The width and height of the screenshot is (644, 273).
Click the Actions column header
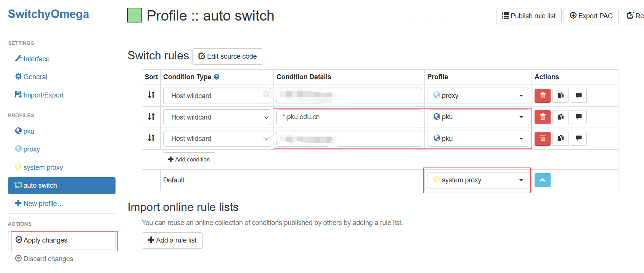(x=546, y=77)
